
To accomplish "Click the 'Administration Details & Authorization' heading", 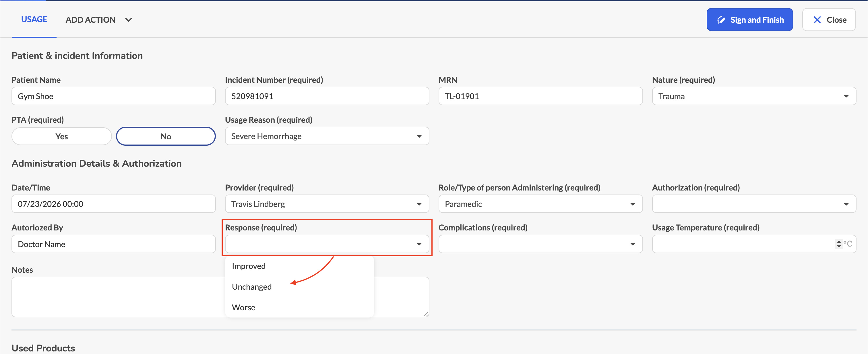I will tap(96, 163).
